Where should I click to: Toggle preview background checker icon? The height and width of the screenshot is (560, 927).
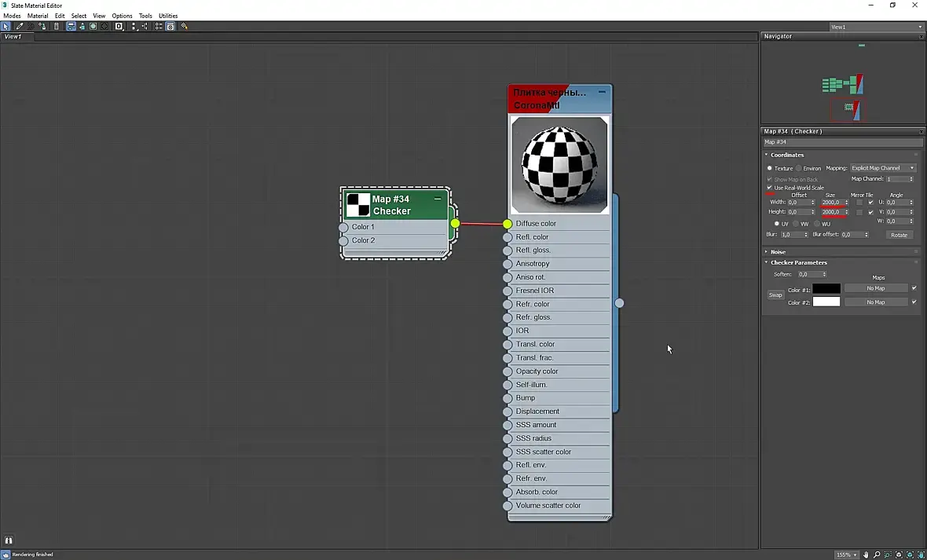(x=104, y=26)
